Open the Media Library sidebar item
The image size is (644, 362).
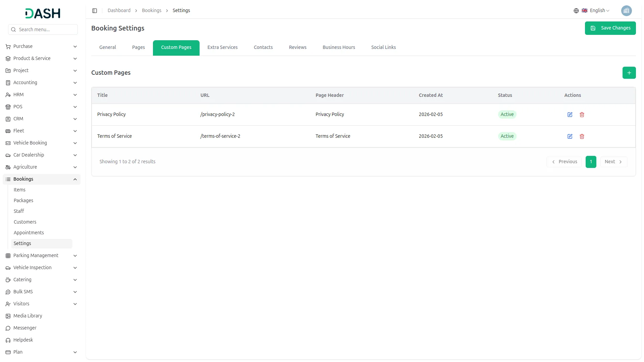pos(28,316)
